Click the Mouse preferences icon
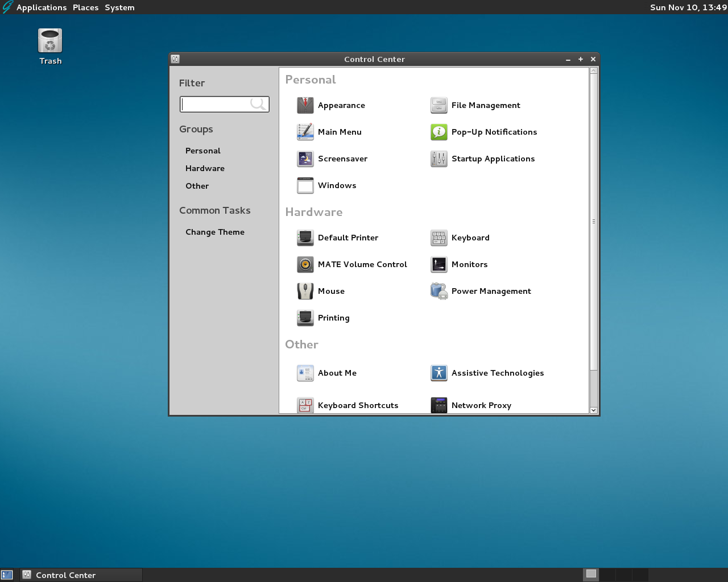Image resolution: width=728 pixels, height=582 pixels. 305,291
